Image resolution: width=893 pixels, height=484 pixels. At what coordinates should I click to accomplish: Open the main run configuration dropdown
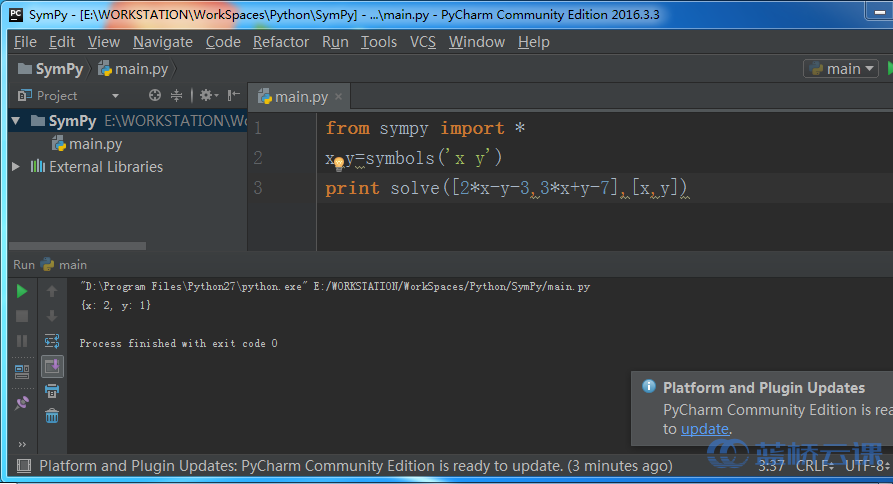point(840,69)
